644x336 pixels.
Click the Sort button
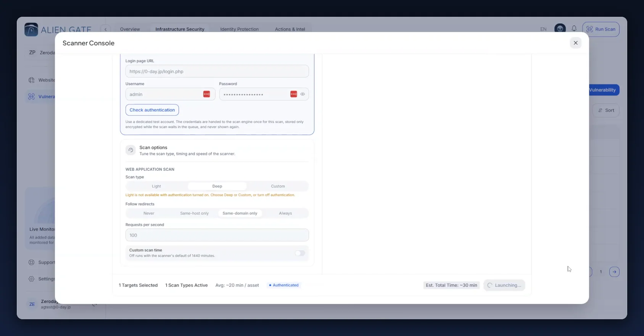(x=606, y=110)
